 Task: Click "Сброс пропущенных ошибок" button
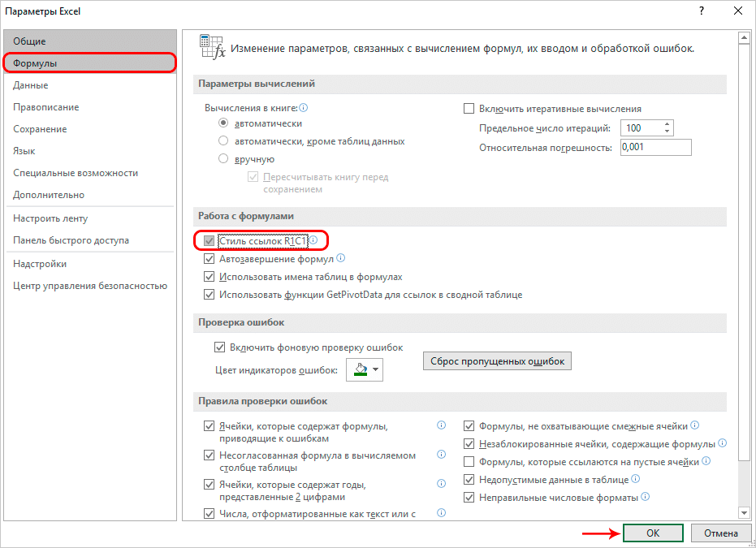pos(497,361)
